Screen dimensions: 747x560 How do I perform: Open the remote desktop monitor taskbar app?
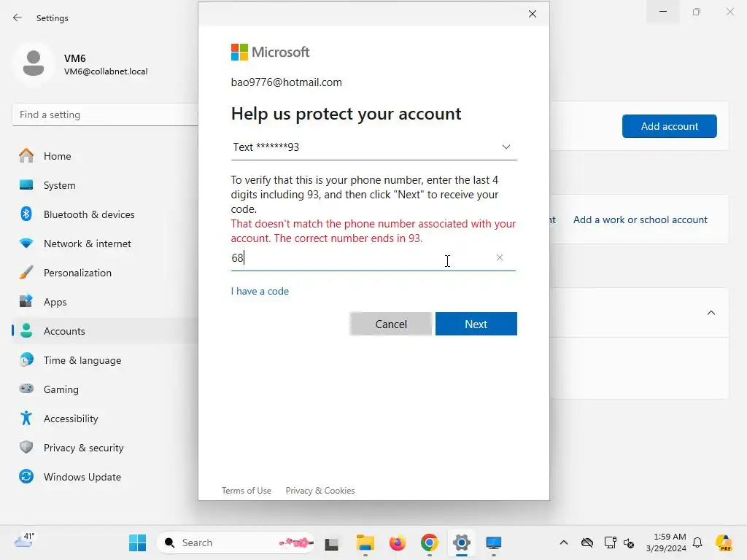pos(494,542)
